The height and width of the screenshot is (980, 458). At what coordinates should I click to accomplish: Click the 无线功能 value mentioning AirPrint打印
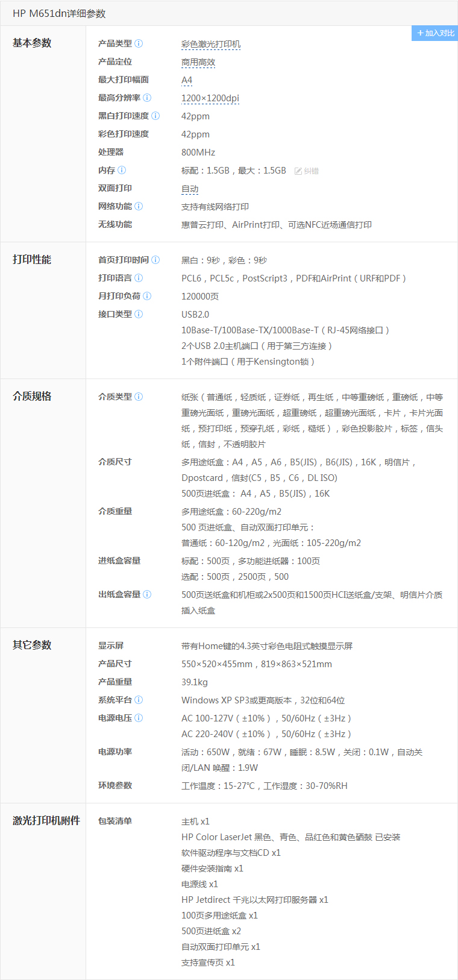tap(277, 225)
